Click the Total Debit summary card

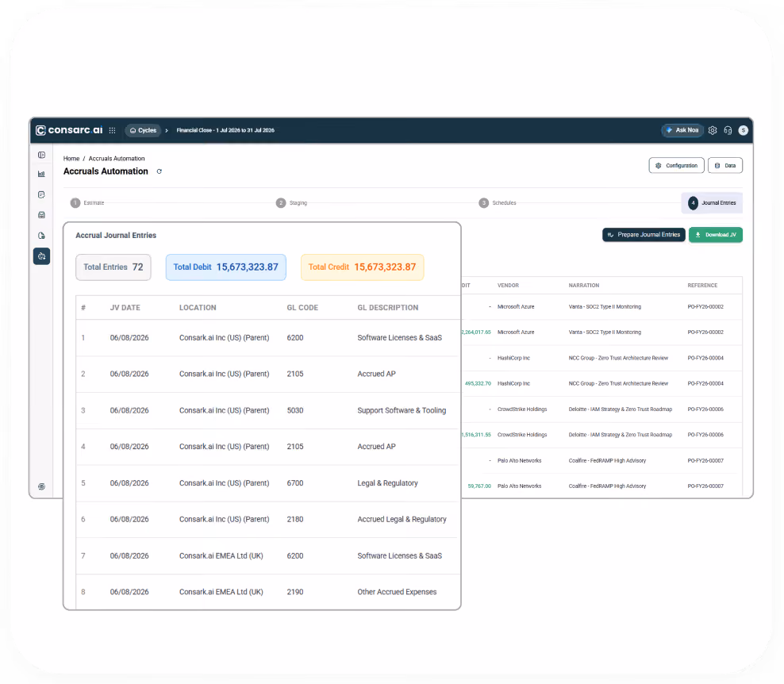[x=226, y=267]
